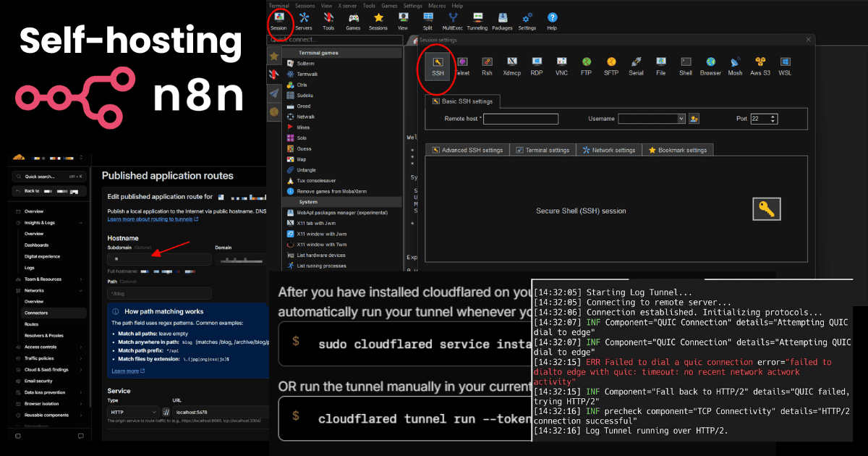Switch to Terminal settings tab
The height and width of the screenshot is (456, 868).
coord(542,150)
